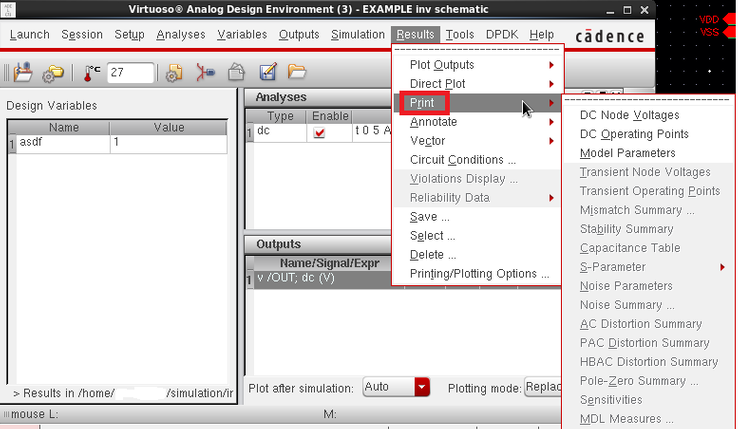
Task: Open the Help menu
Action: pyautogui.click(x=541, y=34)
